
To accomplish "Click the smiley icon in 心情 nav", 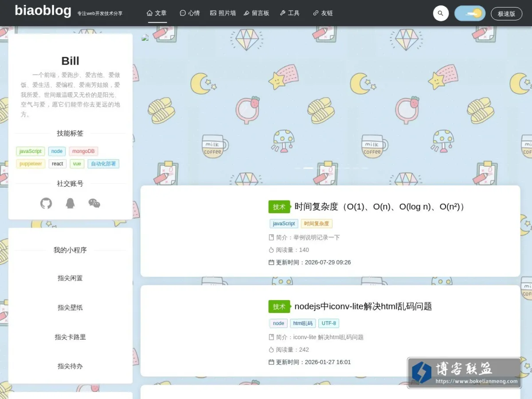I will coord(183,13).
